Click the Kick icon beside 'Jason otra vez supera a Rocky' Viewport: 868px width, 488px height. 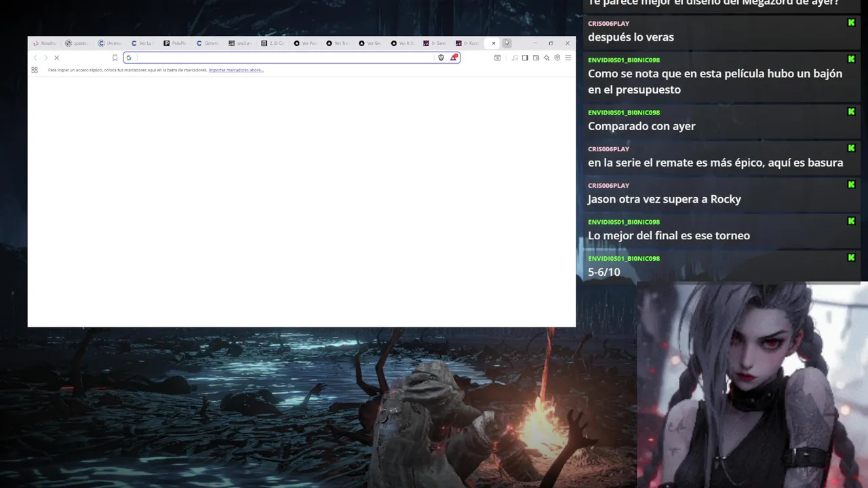851,185
